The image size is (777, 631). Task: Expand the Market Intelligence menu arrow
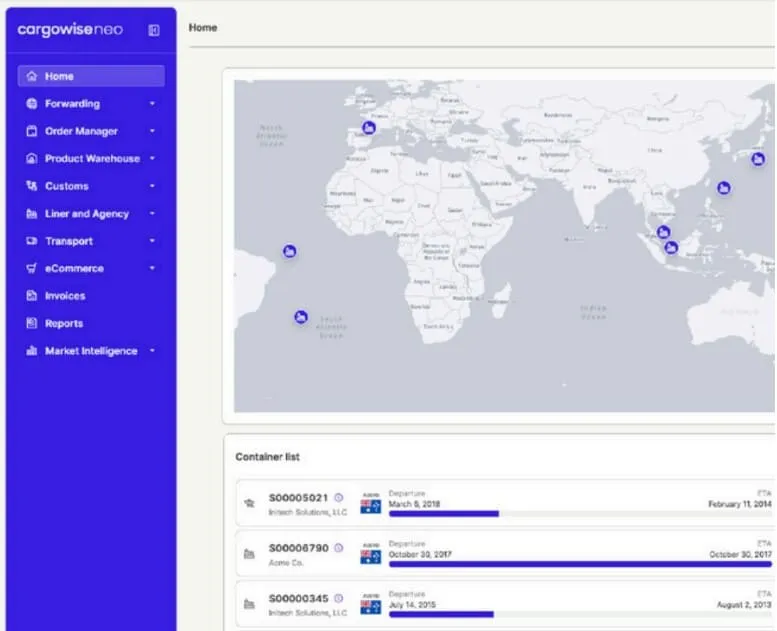click(152, 351)
